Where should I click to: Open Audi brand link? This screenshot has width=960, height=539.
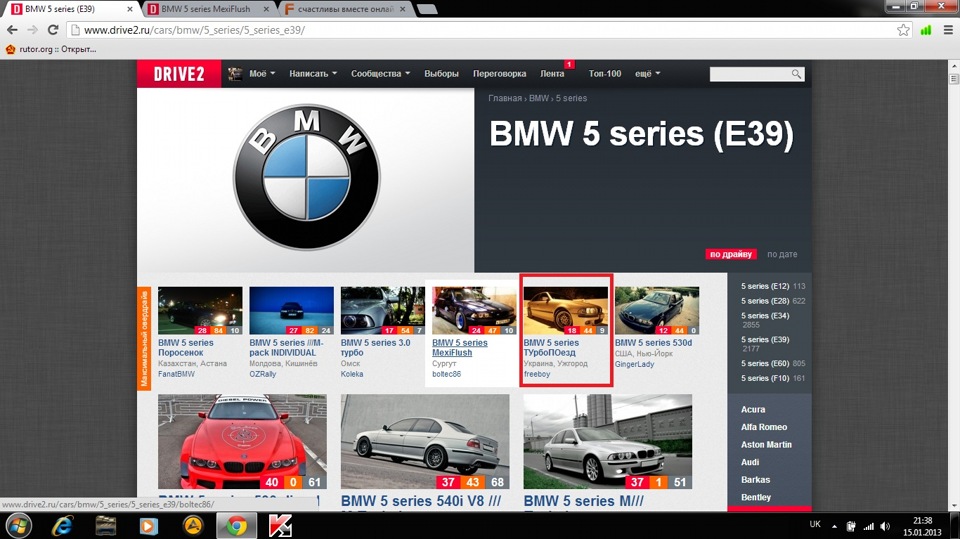coord(750,462)
